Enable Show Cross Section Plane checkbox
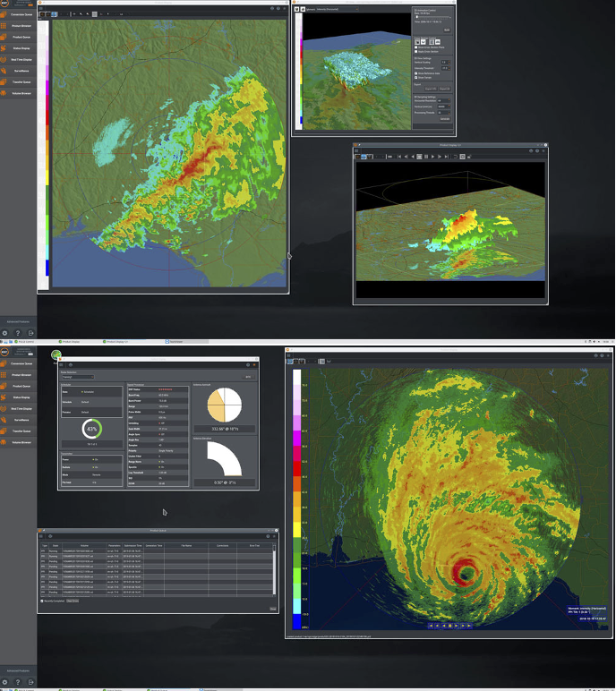The image size is (616, 691). pyautogui.click(x=415, y=47)
